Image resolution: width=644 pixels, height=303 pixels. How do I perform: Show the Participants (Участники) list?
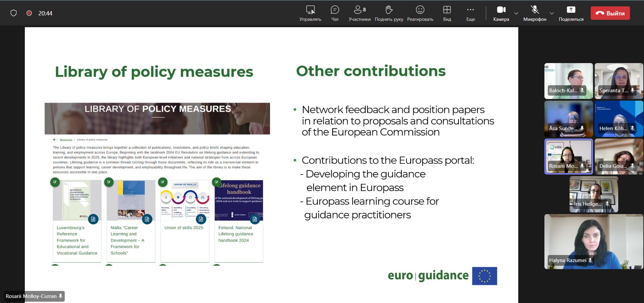(360, 13)
